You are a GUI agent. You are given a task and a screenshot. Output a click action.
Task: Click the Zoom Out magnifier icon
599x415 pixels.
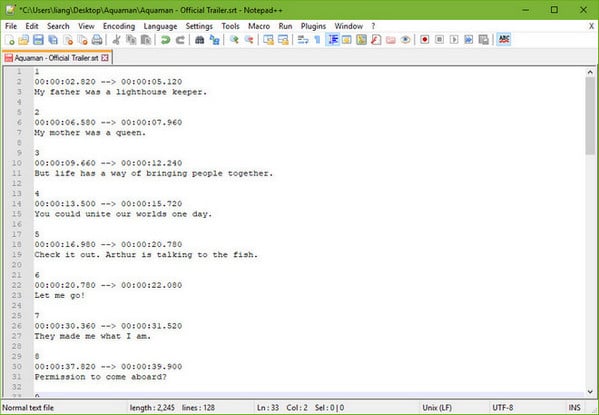[249, 40]
